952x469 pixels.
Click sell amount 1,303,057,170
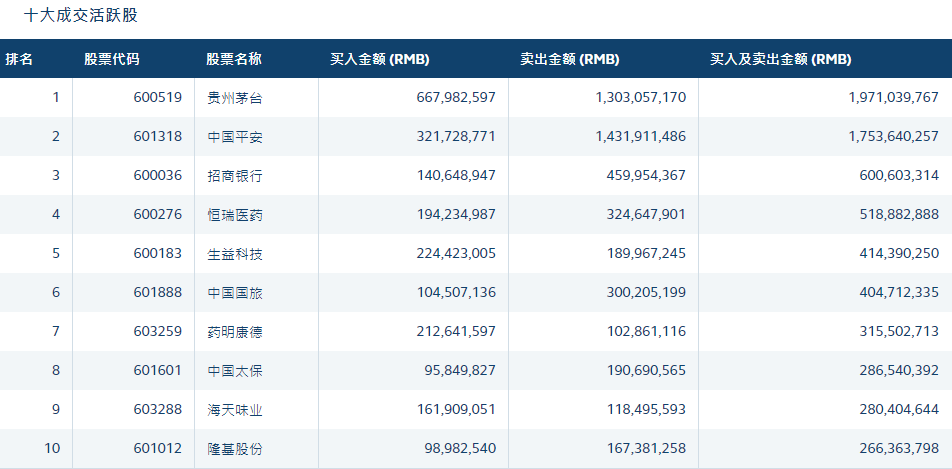641,97
